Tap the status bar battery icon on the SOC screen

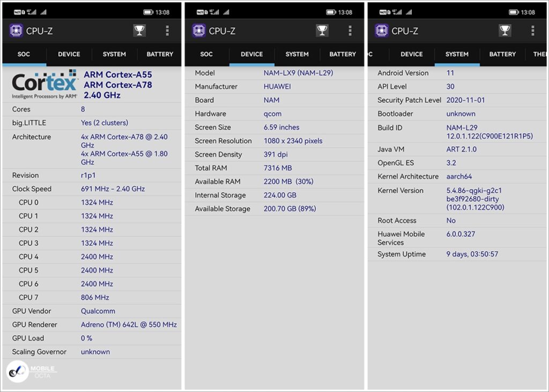[149, 12]
